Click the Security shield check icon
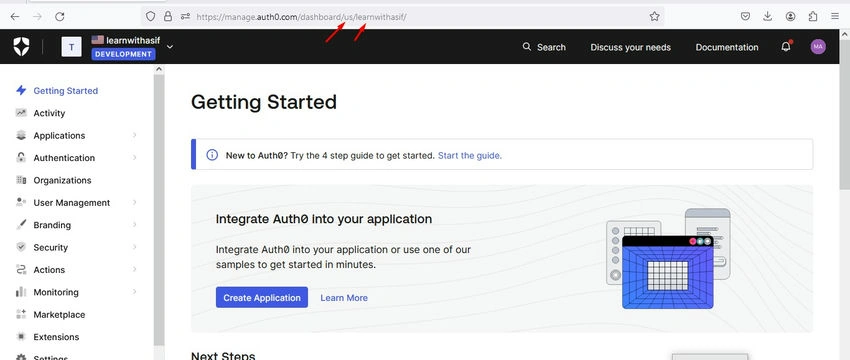This screenshot has width=850, height=360. [21, 247]
